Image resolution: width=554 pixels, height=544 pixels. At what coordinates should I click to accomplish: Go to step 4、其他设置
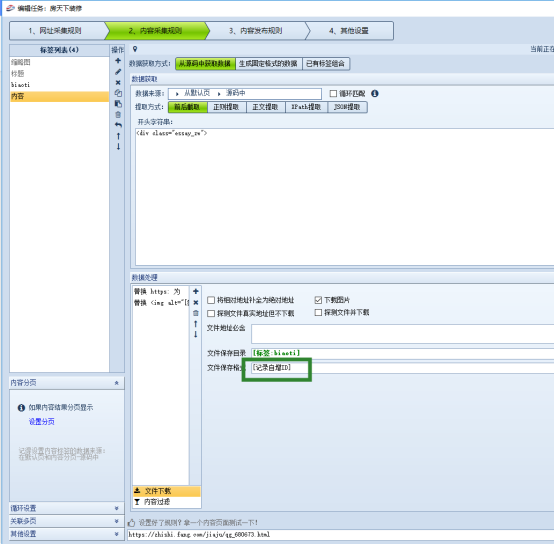[x=349, y=31]
